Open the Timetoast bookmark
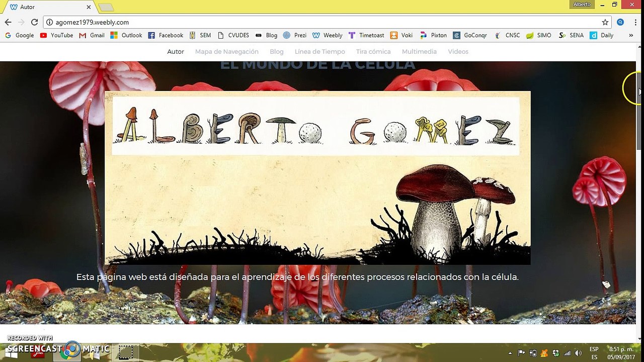 (x=366, y=35)
